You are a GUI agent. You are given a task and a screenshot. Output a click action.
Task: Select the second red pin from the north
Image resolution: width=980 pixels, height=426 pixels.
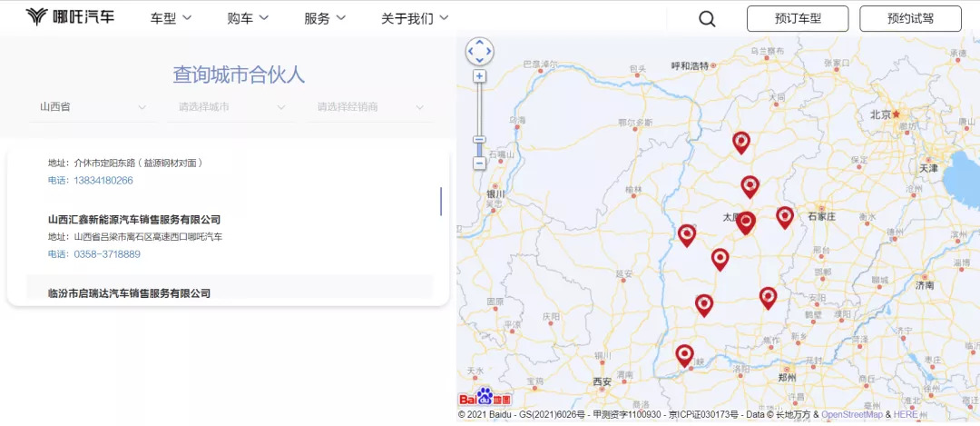pyautogui.click(x=750, y=187)
